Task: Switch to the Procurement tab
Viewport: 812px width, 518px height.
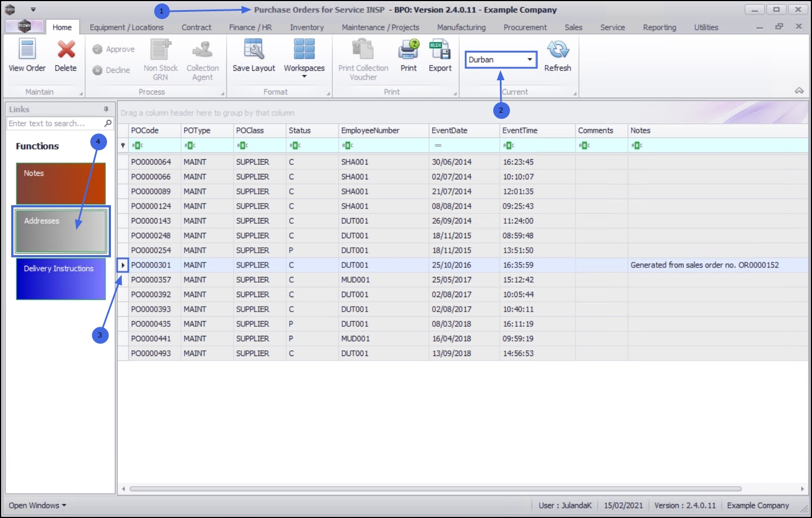Action: pos(525,27)
